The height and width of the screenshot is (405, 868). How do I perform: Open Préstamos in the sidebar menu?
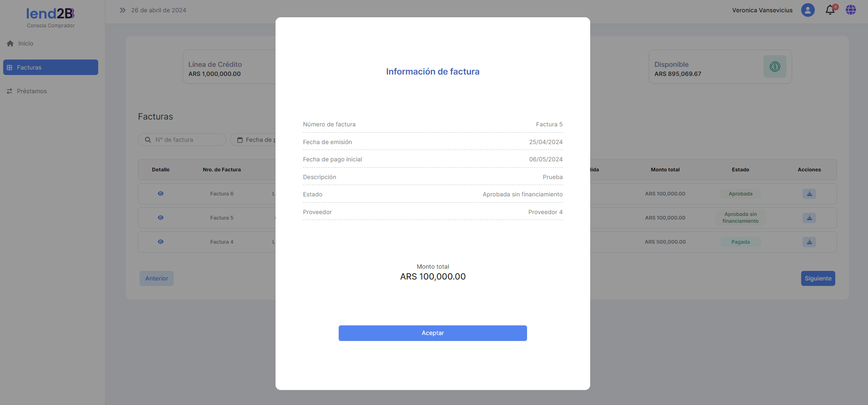[x=32, y=91]
